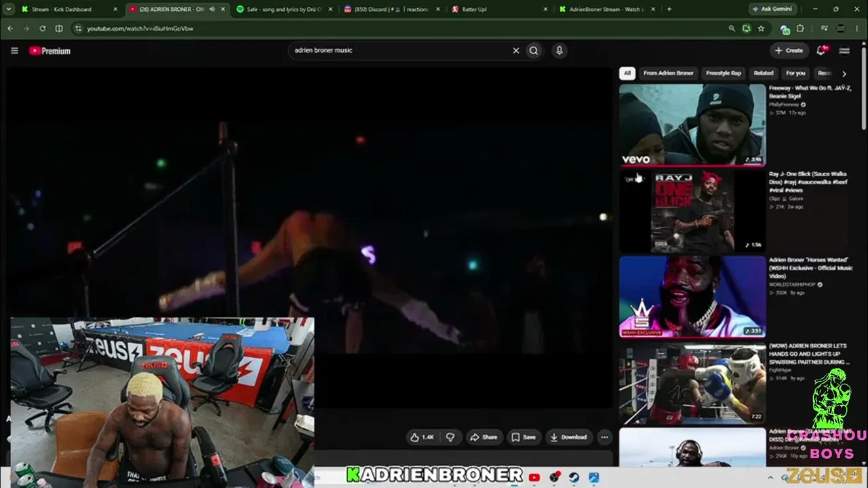The image size is (868, 488).
Task: Reload the current page
Action: [43, 28]
